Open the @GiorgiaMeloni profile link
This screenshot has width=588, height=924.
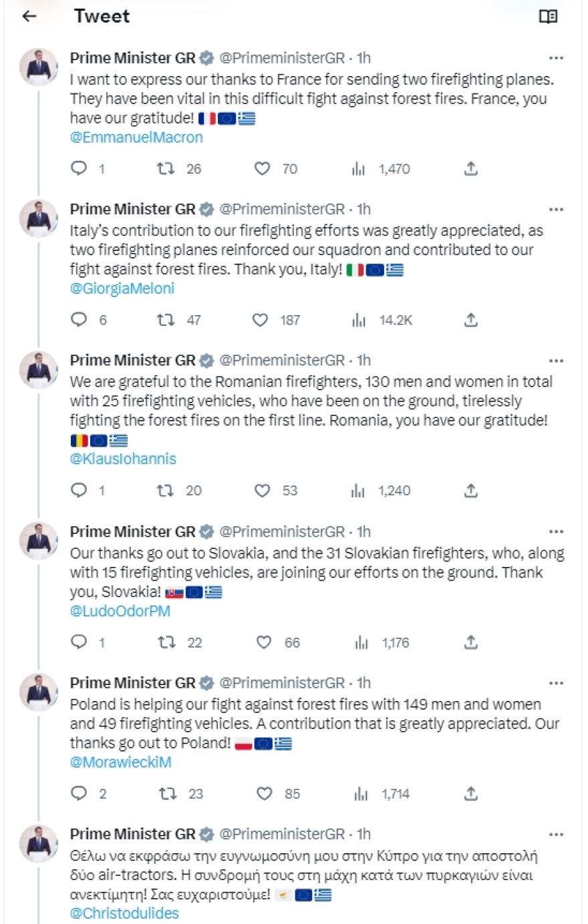[121, 288]
